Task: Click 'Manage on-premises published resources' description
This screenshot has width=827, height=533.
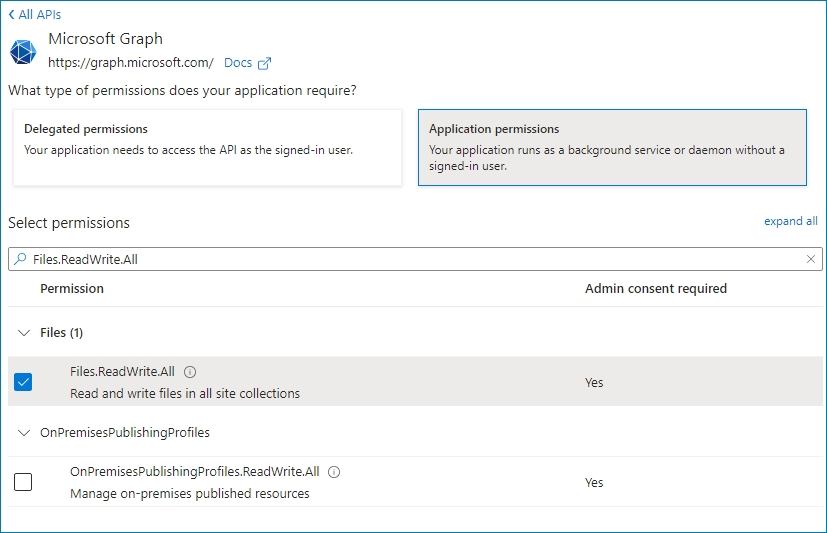Action: point(190,493)
